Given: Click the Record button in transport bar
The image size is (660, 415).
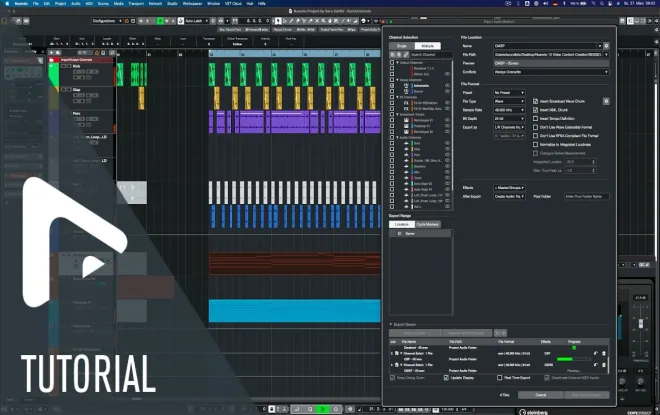Looking at the screenshot, I should point(335,409).
